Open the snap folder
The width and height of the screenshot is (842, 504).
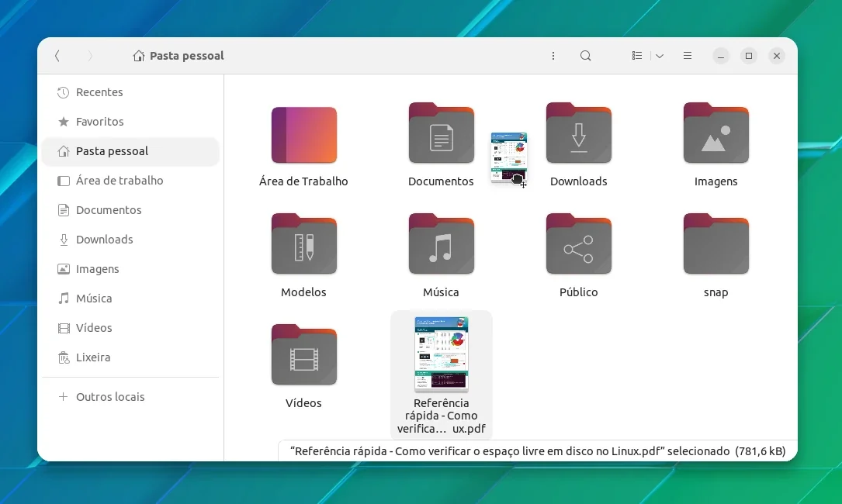(716, 243)
